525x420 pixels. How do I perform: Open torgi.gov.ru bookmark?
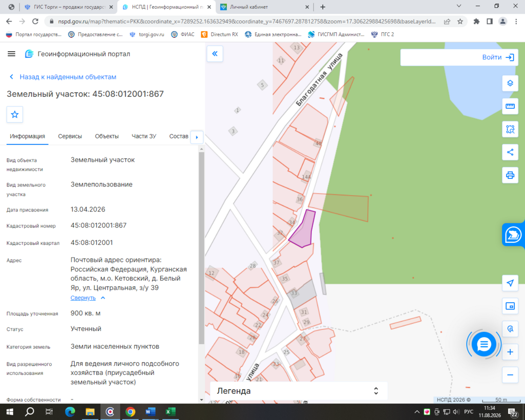coord(147,34)
